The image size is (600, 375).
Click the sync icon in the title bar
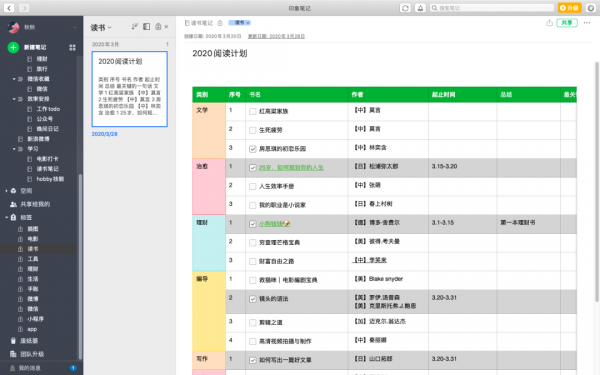pos(405,8)
